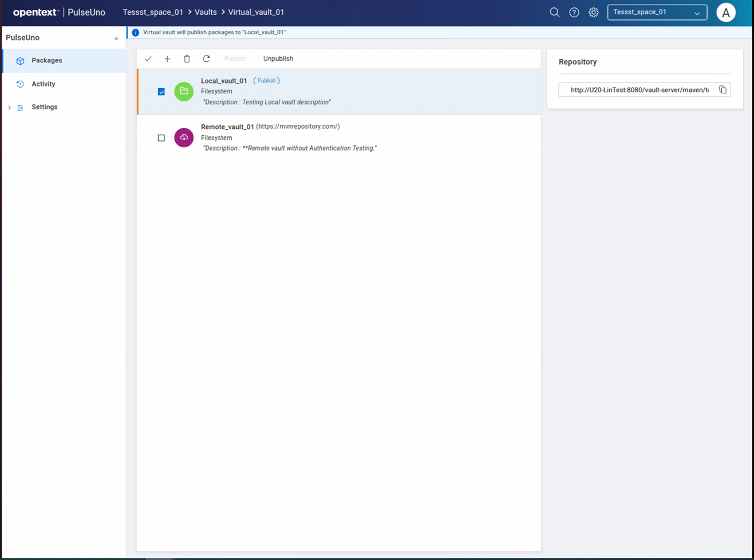
Task: Click the Vaults breadcrumb link
Action: [x=206, y=12]
